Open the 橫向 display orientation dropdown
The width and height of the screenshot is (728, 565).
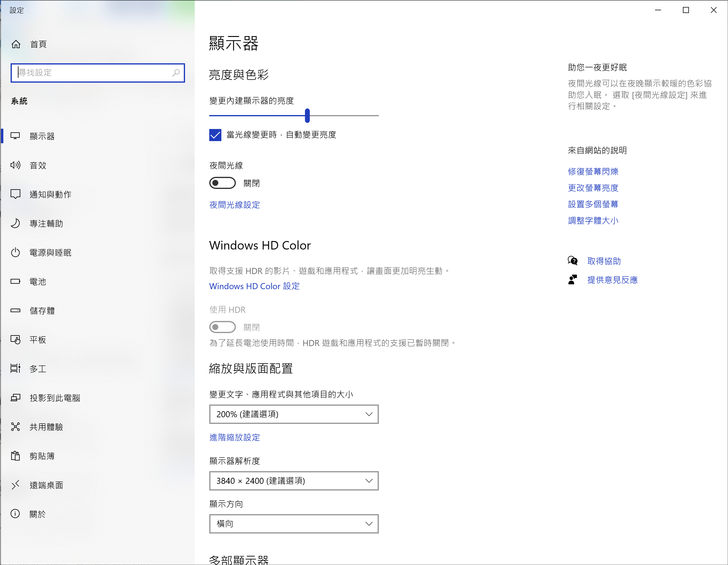click(294, 524)
